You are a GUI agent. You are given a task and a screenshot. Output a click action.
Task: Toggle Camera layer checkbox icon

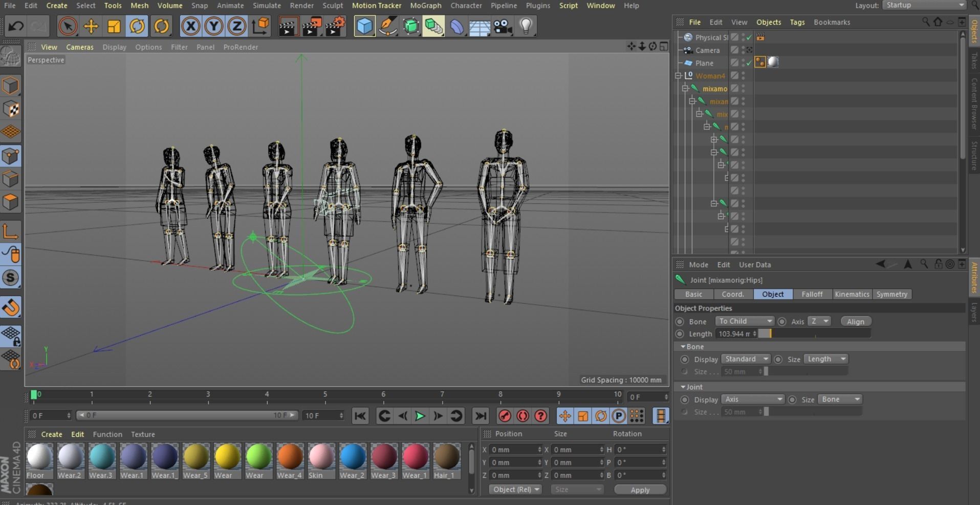(x=734, y=50)
